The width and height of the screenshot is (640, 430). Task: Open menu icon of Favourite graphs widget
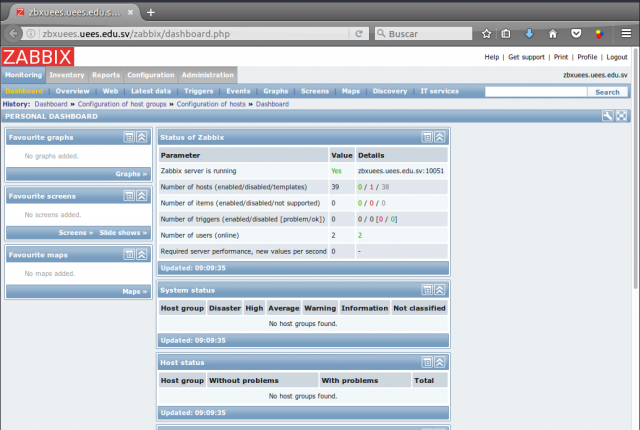pos(129,137)
